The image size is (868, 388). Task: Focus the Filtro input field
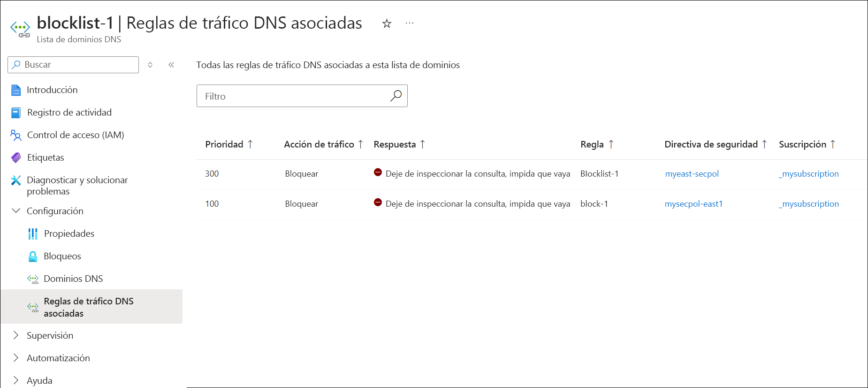pos(302,96)
